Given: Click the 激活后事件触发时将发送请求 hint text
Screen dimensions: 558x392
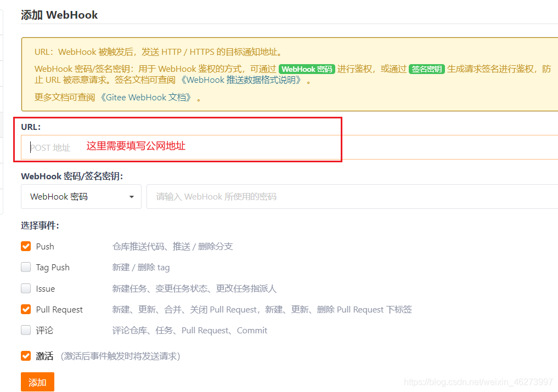Looking at the screenshot, I should pyautogui.click(x=120, y=356).
